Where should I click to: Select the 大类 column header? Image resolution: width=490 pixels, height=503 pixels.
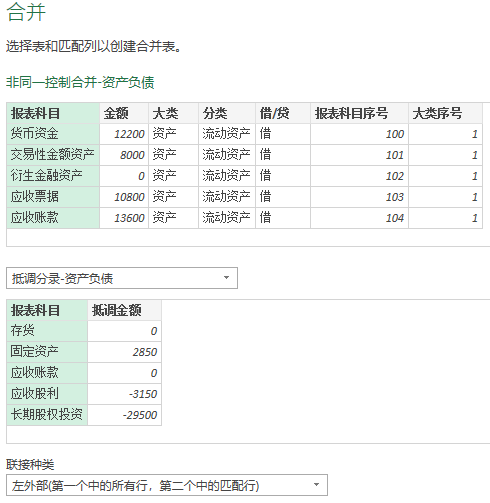coord(173,113)
